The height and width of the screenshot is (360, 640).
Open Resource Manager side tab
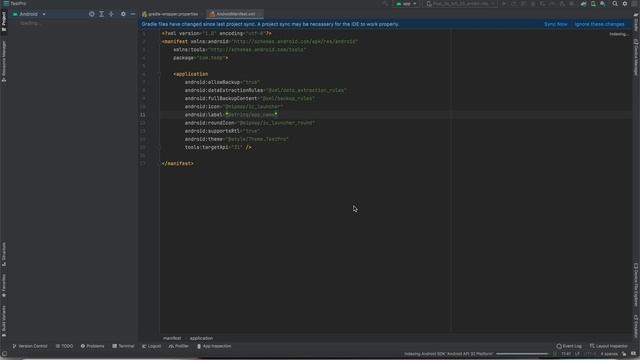4,61
